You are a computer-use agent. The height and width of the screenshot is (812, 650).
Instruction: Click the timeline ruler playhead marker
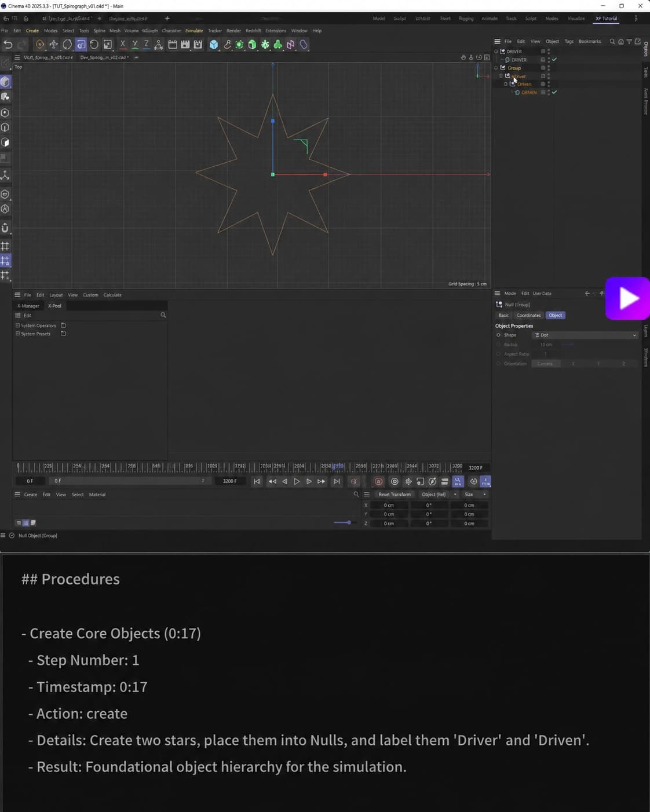pos(338,466)
